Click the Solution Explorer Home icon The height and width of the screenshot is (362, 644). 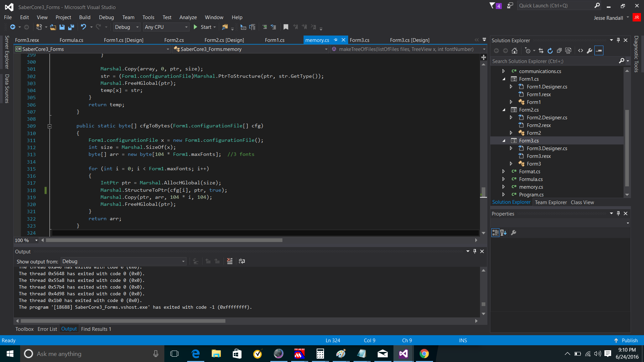pos(515,51)
